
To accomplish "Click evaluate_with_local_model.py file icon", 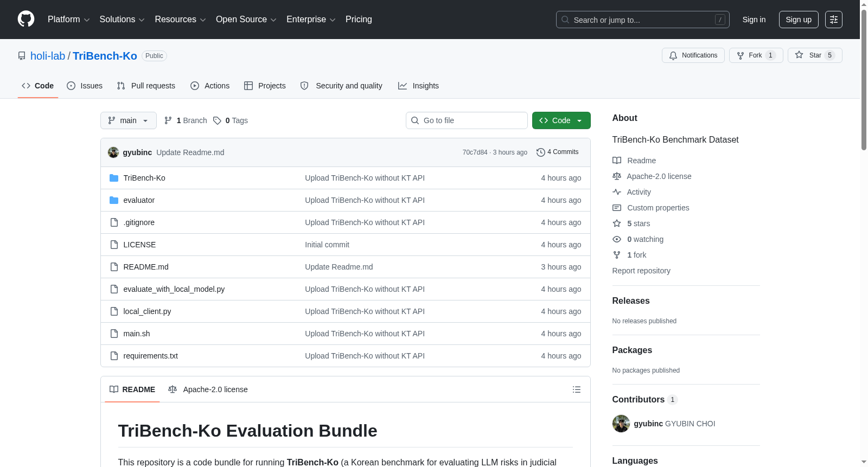I will point(114,289).
